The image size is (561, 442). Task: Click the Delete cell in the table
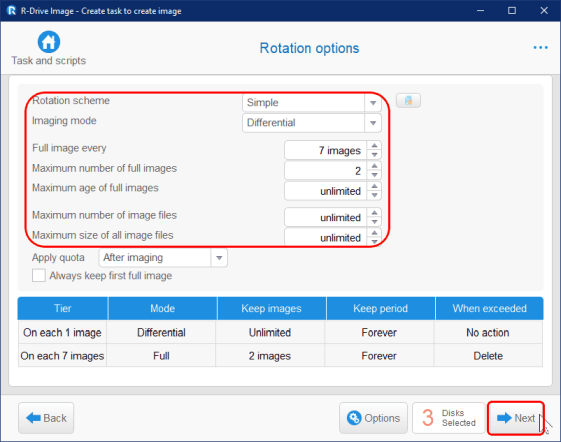coord(488,356)
